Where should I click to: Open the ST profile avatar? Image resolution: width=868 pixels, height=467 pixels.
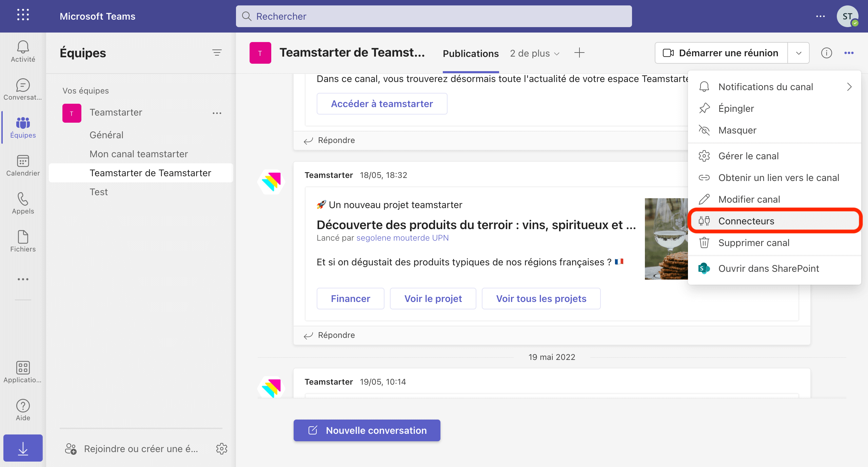point(847,16)
